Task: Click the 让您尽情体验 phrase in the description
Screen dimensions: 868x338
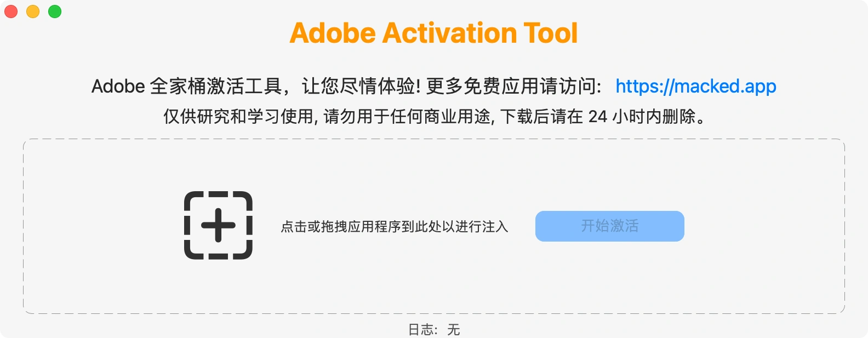Action: (x=361, y=87)
